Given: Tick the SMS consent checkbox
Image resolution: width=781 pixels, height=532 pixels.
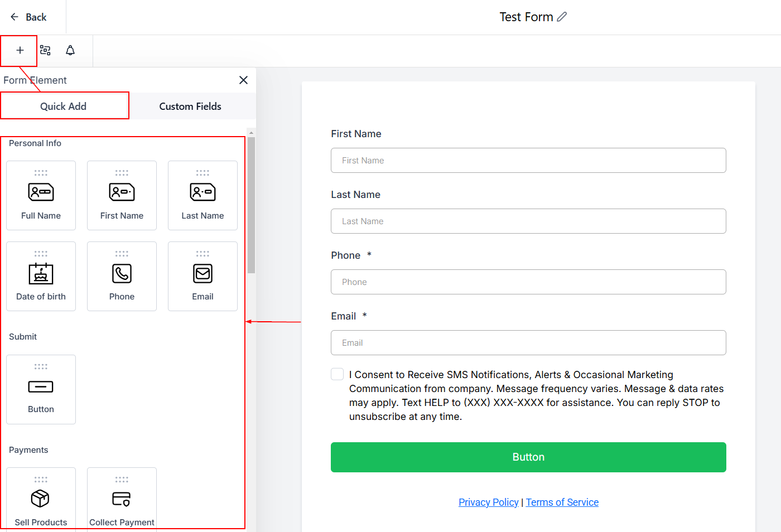Looking at the screenshot, I should coord(337,374).
